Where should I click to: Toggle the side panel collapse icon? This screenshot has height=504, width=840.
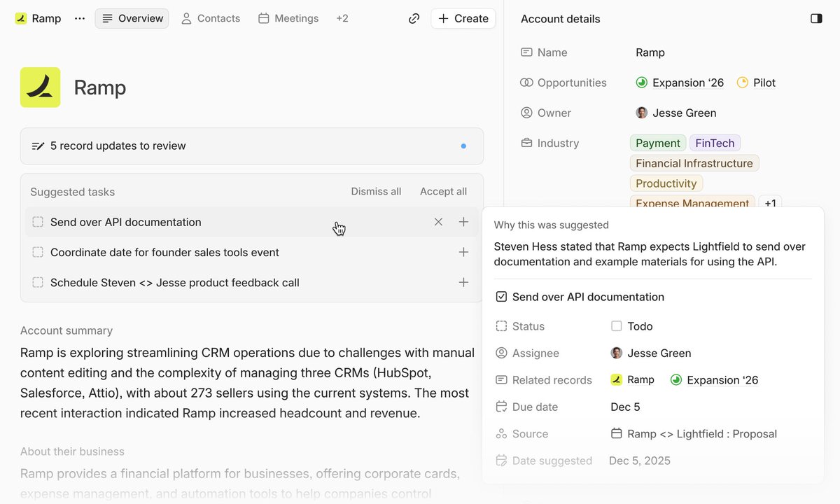(x=816, y=18)
